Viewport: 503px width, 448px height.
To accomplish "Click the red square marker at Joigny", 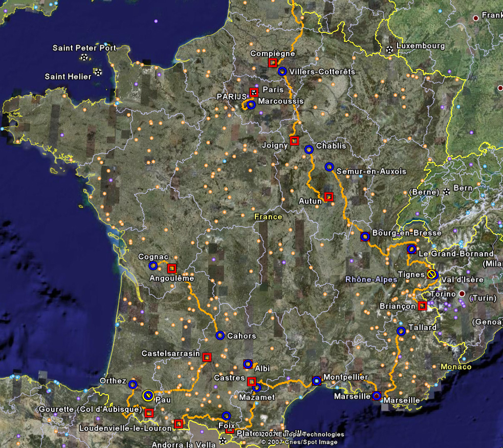I will pyautogui.click(x=295, y=141).
